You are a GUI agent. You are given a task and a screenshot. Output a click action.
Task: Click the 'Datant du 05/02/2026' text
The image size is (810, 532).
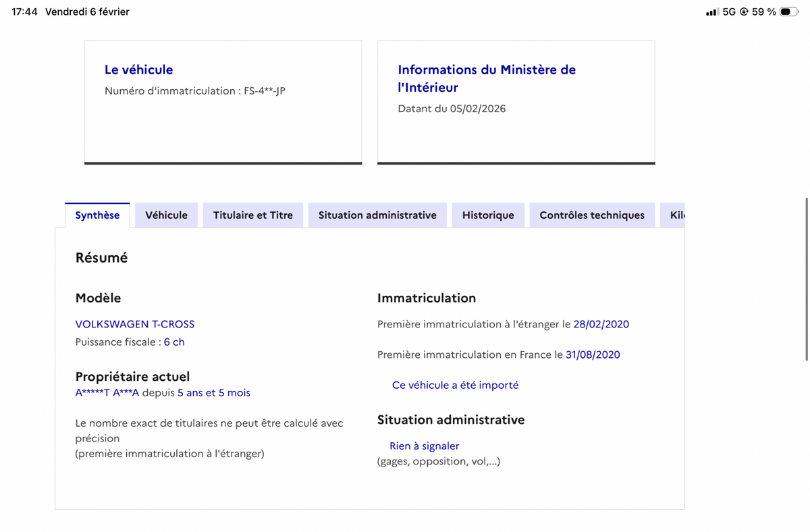coord(452,109)
